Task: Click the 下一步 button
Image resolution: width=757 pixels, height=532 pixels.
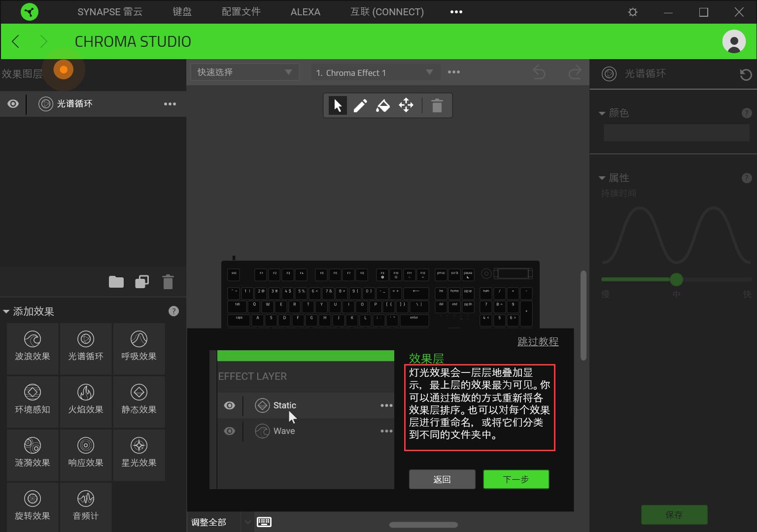Action: coord(516,479)
